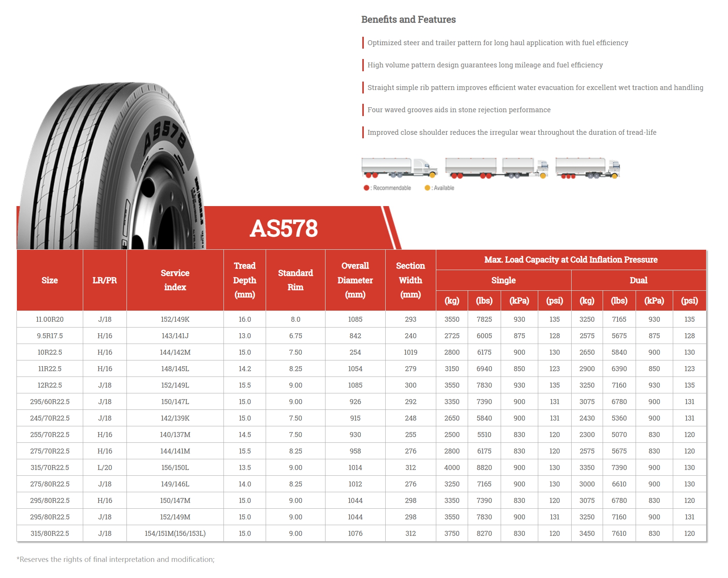Click the L/20 load rating cell
Image resolution: width=728 pixels, height=578 pixels.
click(x=105, y=467)
